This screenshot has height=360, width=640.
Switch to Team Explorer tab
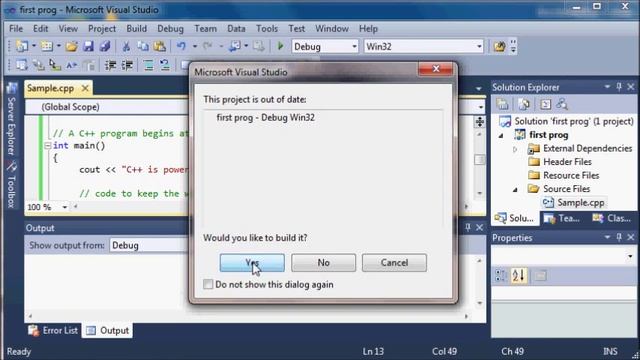pyautogui.click(x=562, y=218)
